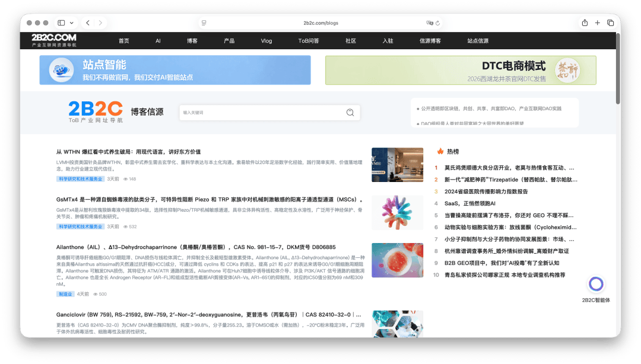Screen dimensions: 641x364
Task: Open the Ganciclovir (BW 759) article title
Action: tap(208, 315)
